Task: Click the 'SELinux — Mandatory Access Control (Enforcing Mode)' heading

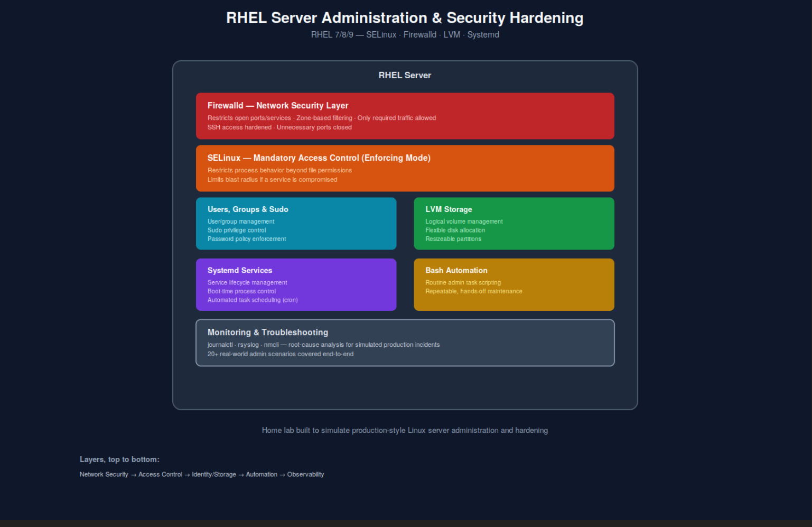Action: pyautogui.click(x=319, y=158)
